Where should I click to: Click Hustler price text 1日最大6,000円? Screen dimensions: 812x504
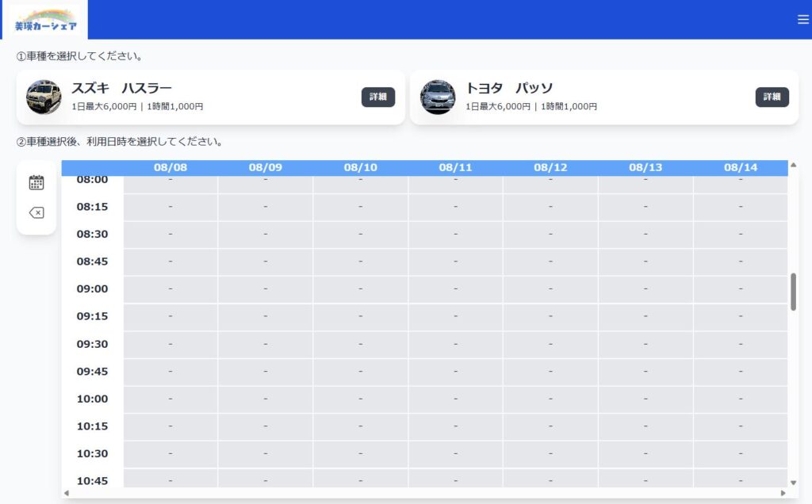coord(104,107)
